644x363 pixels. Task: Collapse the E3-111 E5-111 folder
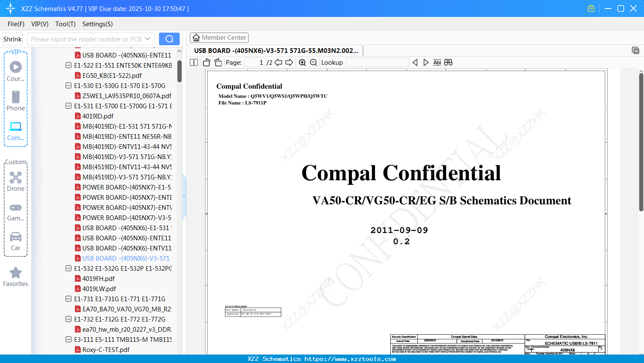69,339
